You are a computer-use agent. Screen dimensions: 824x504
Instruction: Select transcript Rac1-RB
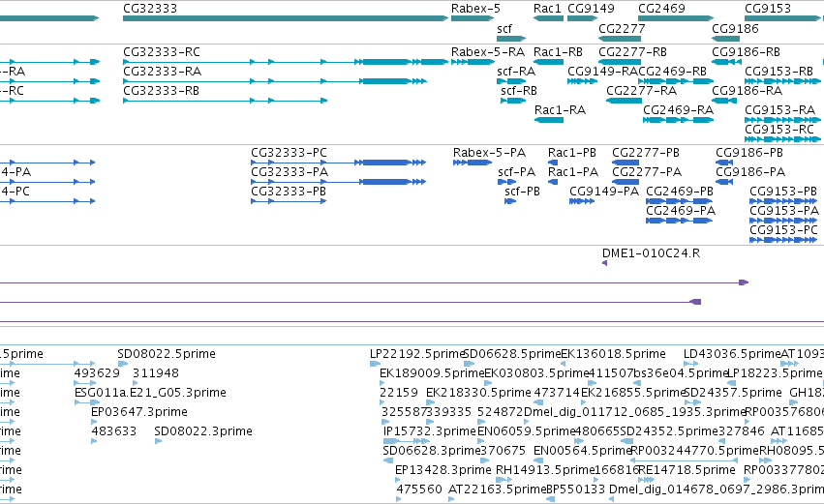tap(549, 62)
